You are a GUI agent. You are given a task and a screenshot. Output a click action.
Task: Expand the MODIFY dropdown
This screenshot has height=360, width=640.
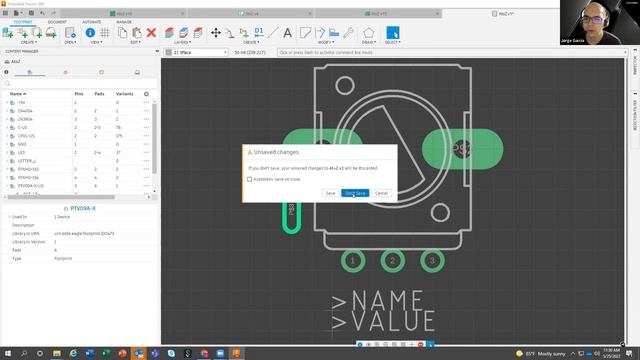tap(325, 42)
